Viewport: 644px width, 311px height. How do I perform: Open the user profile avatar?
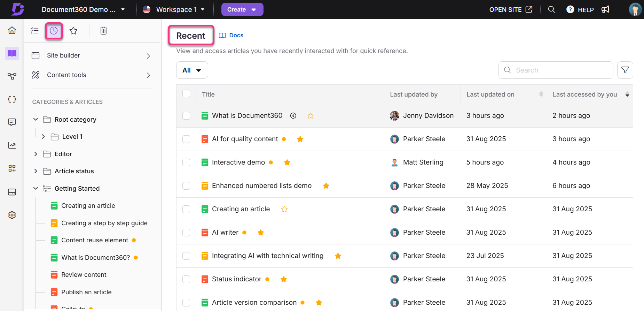pos(635,9)
